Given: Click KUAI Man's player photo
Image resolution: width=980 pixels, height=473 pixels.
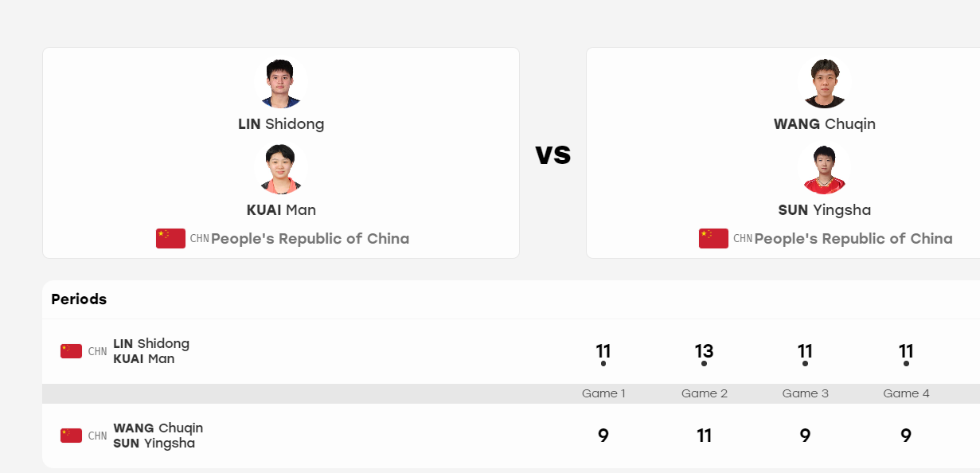Looking at the screenshot, I should [281, 170].
